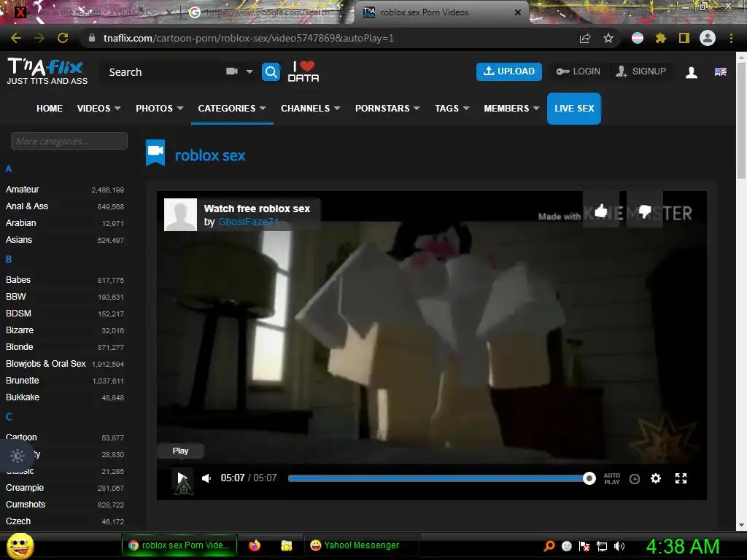Go to the HOME nav item
747x560 pixels.
pos(50,109)
